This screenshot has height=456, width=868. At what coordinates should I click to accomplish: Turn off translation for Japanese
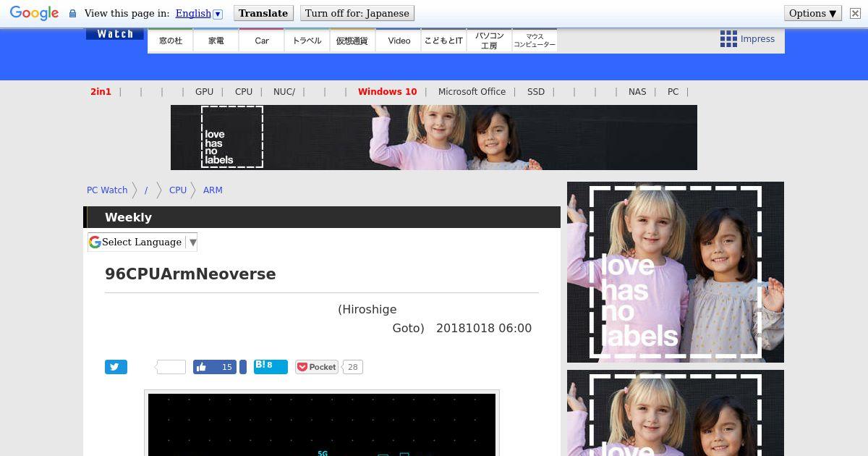(357, 13)
